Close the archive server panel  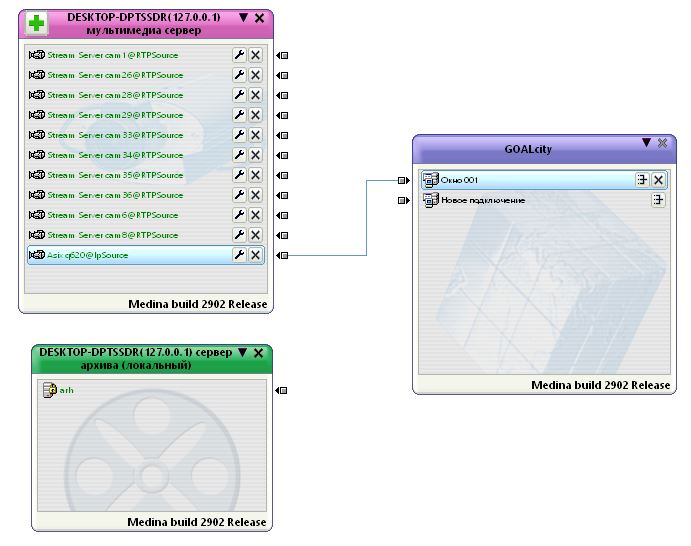click(x=259, y=353)
